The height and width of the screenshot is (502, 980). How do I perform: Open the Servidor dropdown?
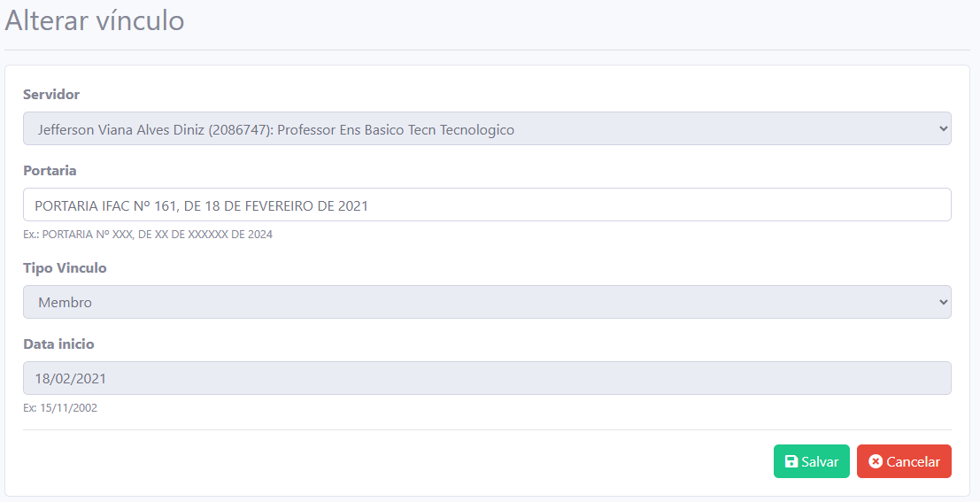coord(487,128)
